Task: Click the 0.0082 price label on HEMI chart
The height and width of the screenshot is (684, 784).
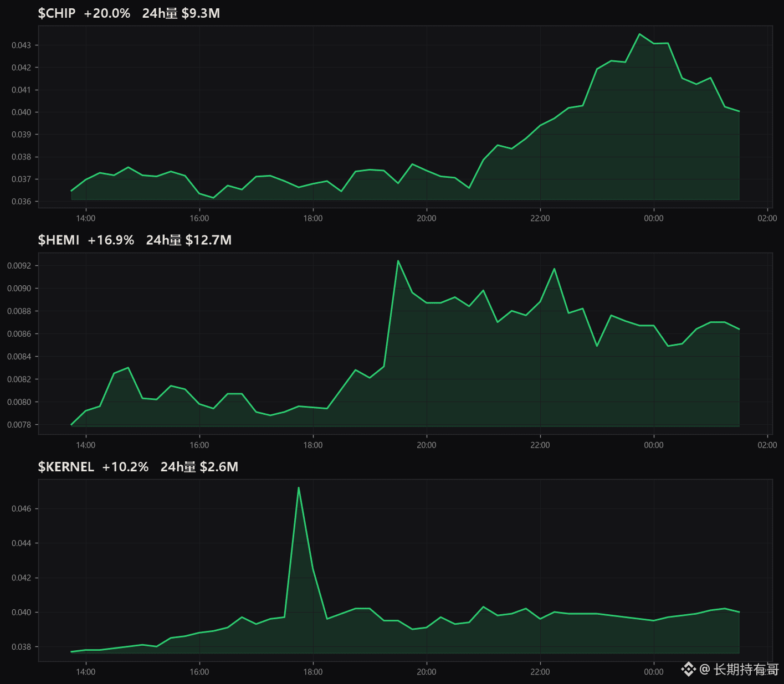Action: (x=19, y=379)
